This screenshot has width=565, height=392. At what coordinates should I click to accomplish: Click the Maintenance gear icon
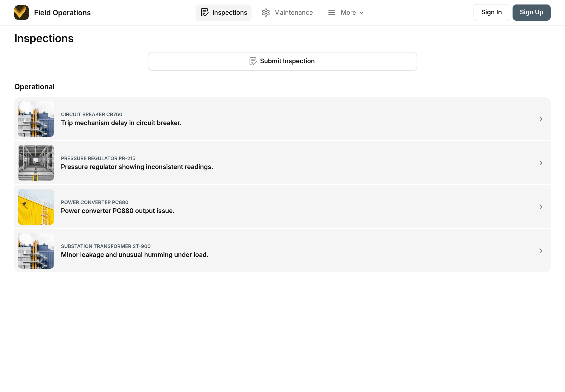[266, 13]
